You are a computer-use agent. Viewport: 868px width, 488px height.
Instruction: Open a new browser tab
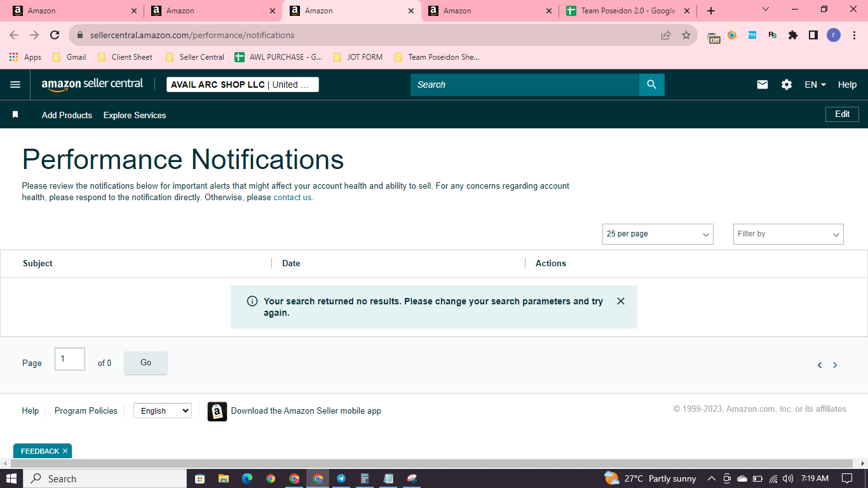click(x=711, y=11)
